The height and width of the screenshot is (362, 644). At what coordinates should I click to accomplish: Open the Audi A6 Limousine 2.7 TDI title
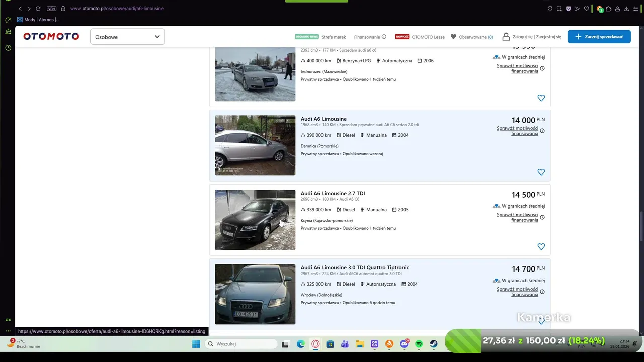333,193
